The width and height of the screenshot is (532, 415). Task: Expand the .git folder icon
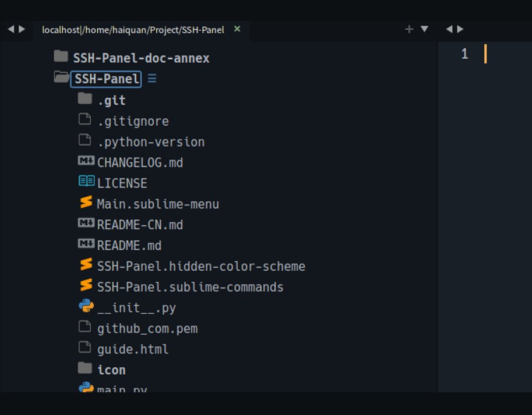tap(85, 98)
